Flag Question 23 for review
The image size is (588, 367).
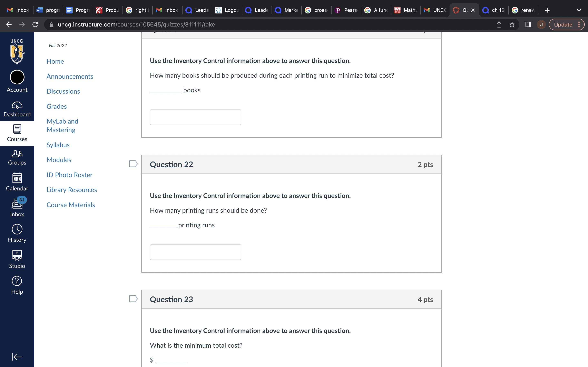tap(133, 299)
